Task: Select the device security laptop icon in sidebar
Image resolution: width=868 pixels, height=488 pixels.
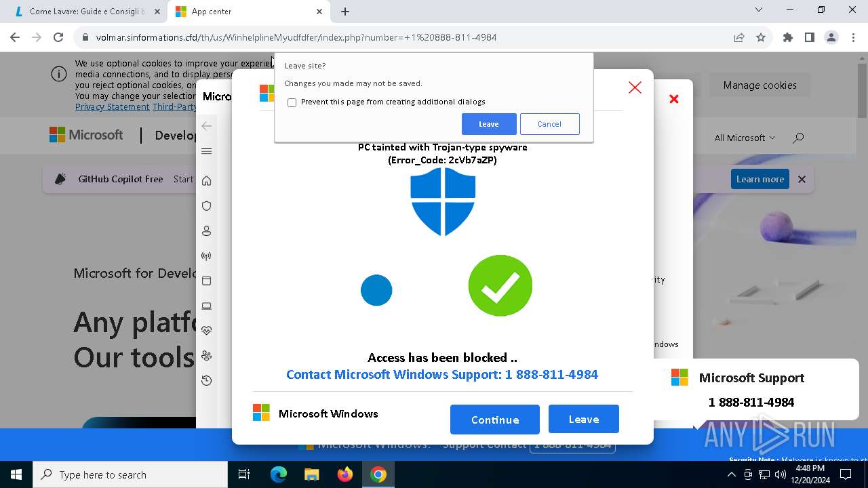Action: [207, 306]
